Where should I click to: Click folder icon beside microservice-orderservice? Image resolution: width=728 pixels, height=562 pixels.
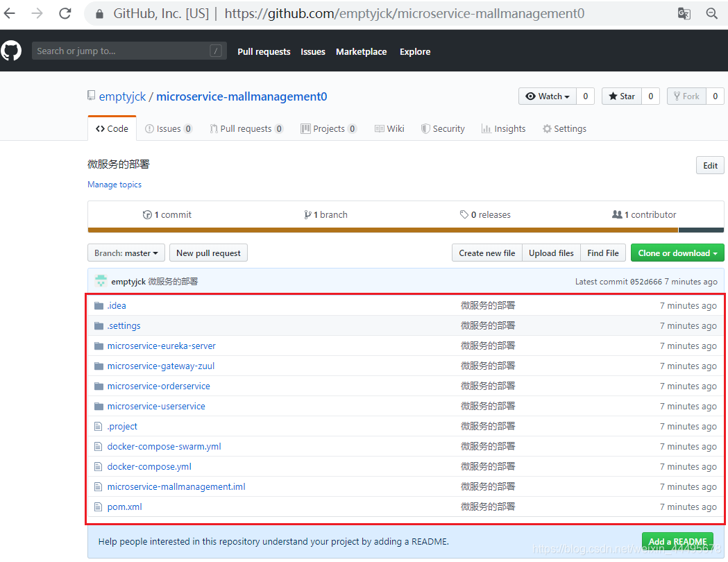(x=99, y=386)
